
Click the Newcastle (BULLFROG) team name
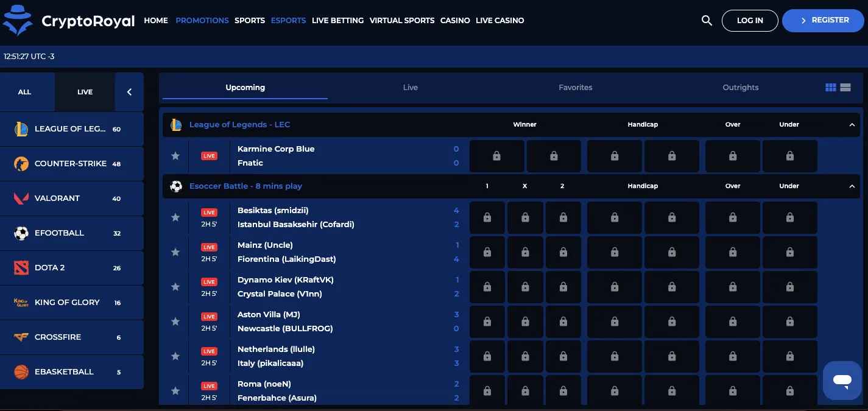tap(285, 329)
